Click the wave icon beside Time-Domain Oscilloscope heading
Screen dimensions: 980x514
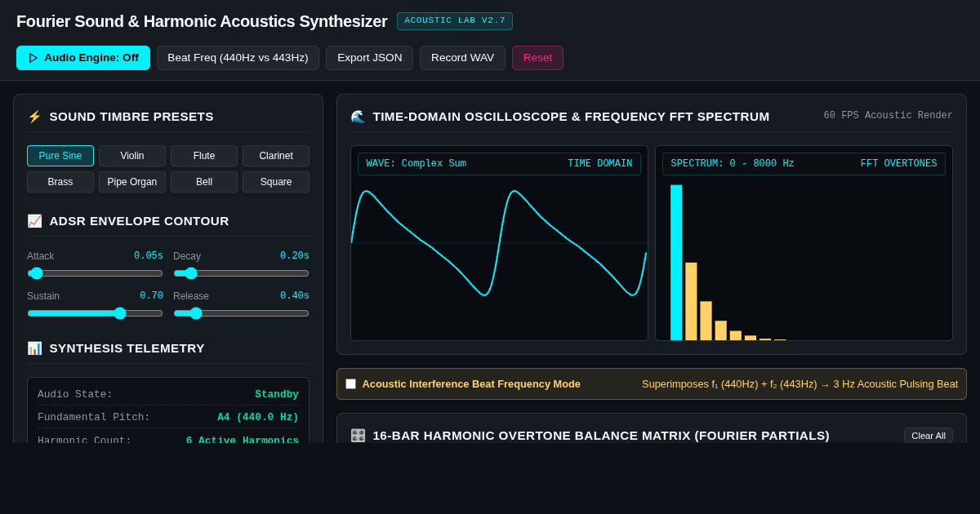[x=358, y=117]
